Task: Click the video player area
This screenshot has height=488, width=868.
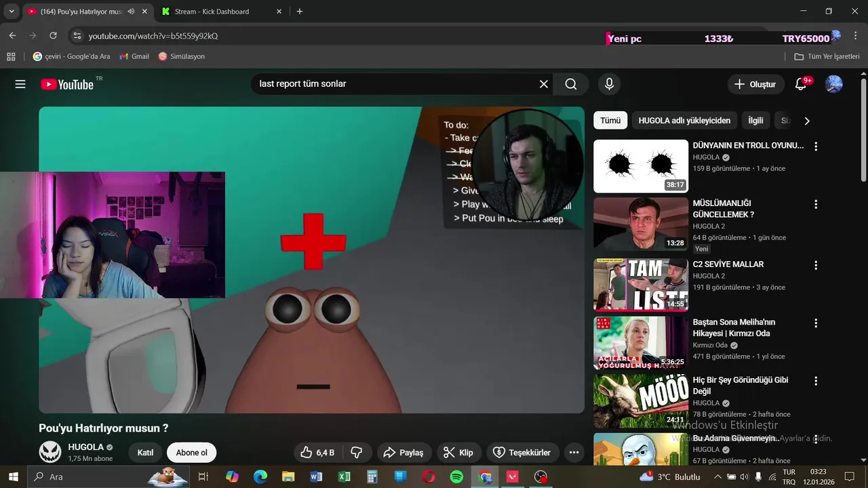Action: click(311, 260)
